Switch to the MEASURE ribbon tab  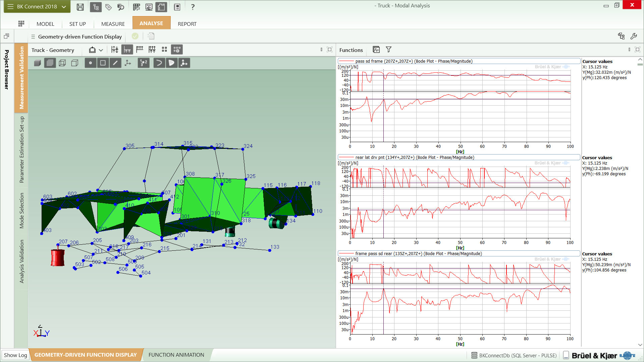point(113,23)
